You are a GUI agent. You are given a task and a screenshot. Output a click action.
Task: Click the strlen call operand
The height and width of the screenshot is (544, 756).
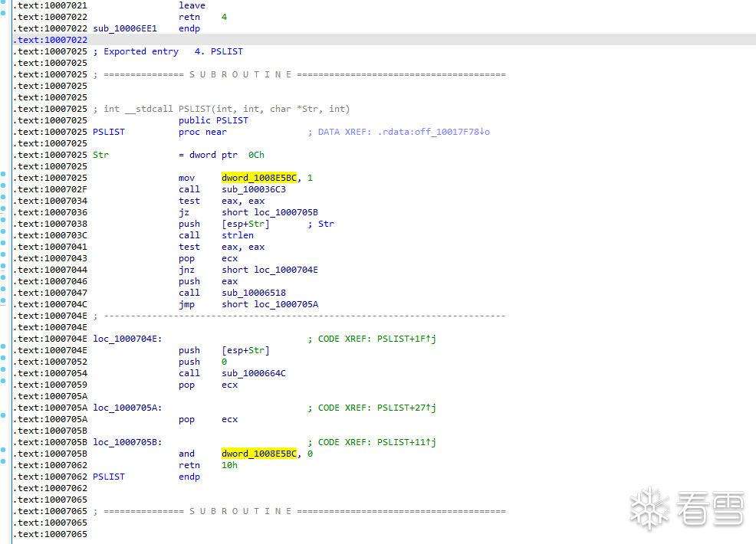[x=238, y=235]
